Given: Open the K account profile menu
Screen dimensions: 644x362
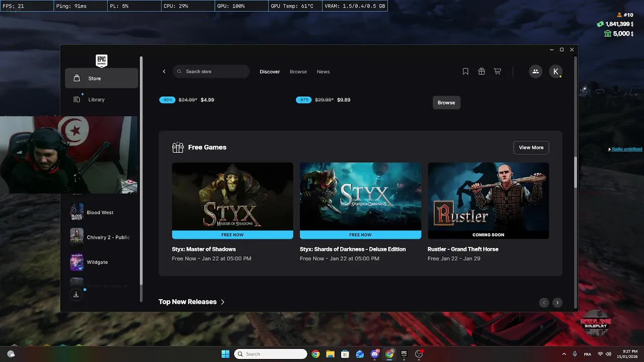Looking at the screenshot, I should click(555, 71).
